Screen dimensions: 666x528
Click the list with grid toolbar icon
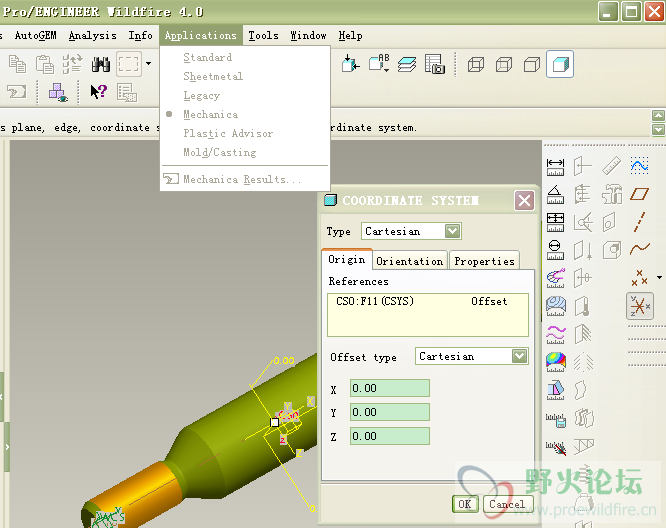coord(127,92)
